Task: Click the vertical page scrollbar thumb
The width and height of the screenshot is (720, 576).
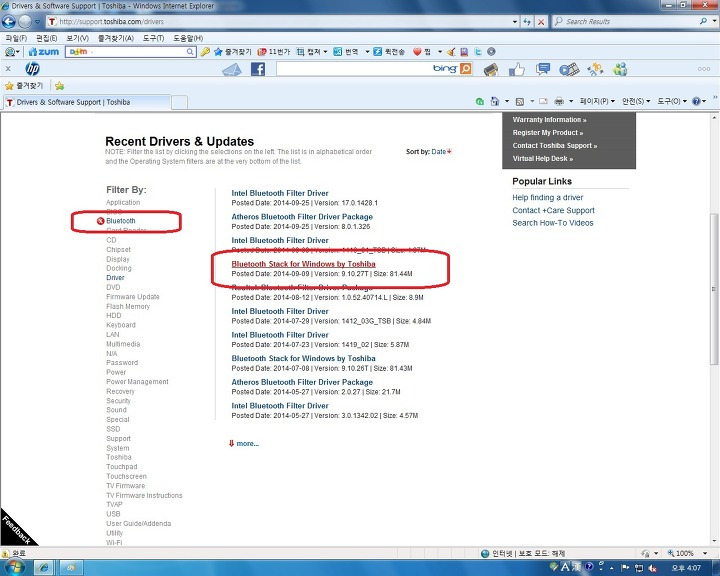Action: coord(714,289)
